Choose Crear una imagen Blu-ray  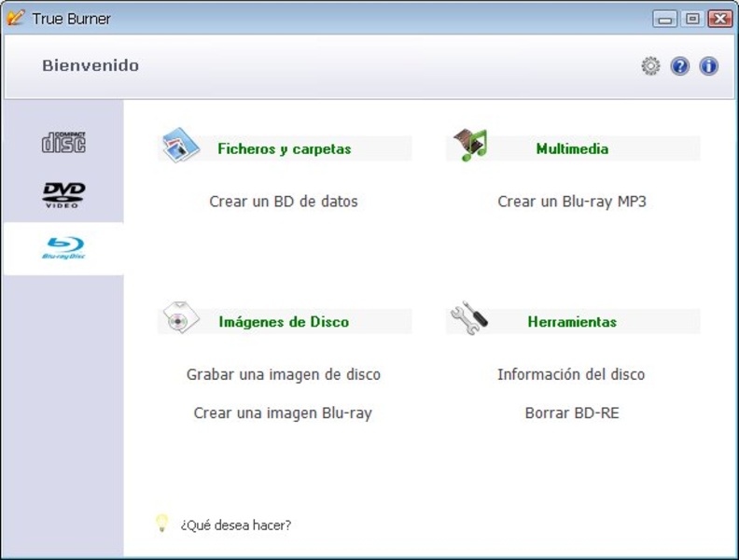(284, 413)
